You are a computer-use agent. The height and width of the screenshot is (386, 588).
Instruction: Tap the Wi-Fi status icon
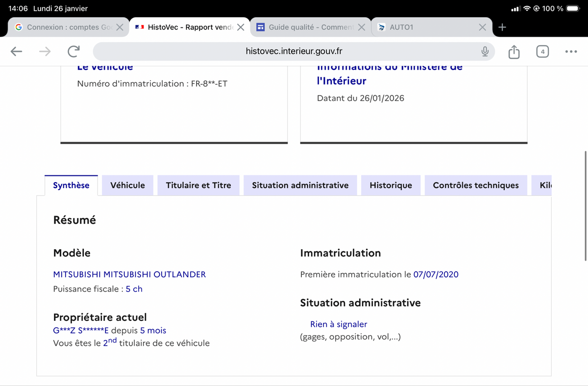click(527, 8)
